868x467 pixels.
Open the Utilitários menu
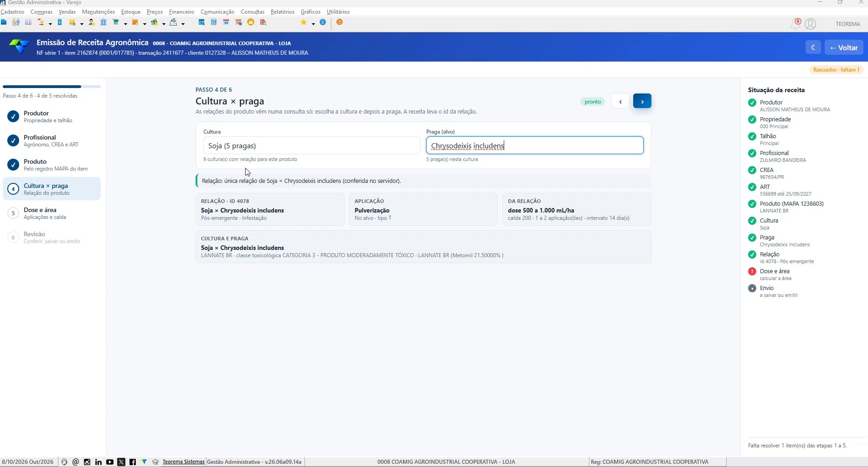pyautogui.click(x=338, y=12)
